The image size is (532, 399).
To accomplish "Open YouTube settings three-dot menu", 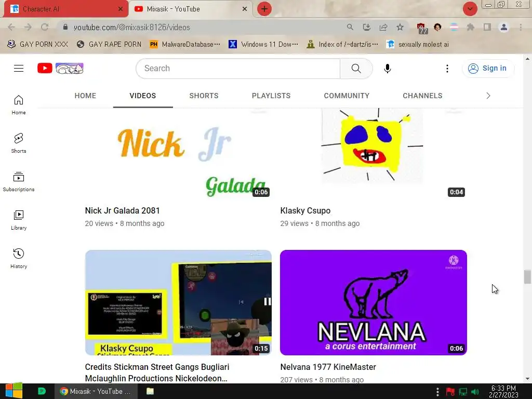I will click(447, 68).
